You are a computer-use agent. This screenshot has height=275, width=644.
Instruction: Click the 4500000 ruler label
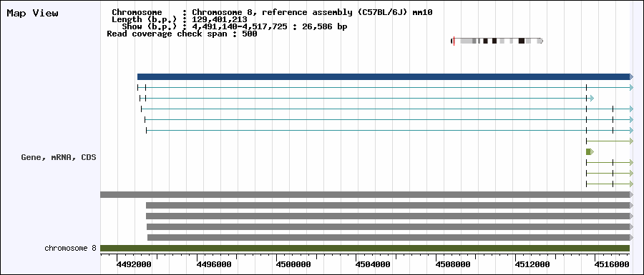pyautogui.click(x=293, y=264)
